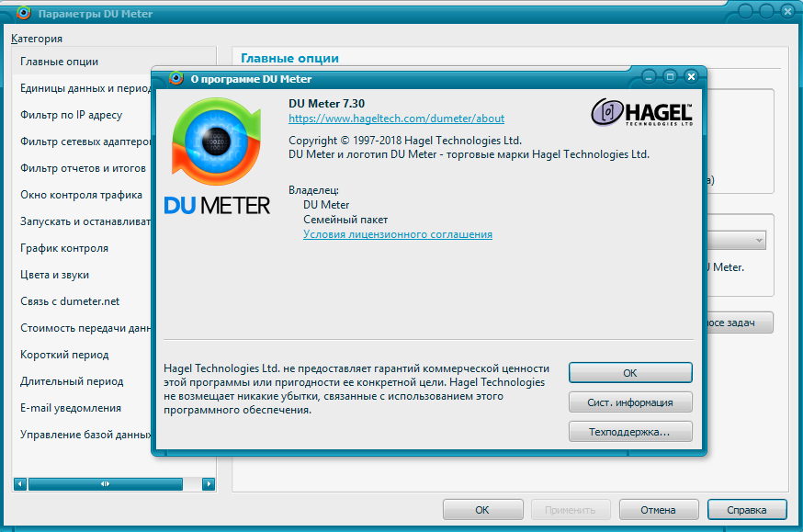Click the DU Meter eye logo in About dialog
The width and height of the screenshot is (803, 532).
pos(217,141)
